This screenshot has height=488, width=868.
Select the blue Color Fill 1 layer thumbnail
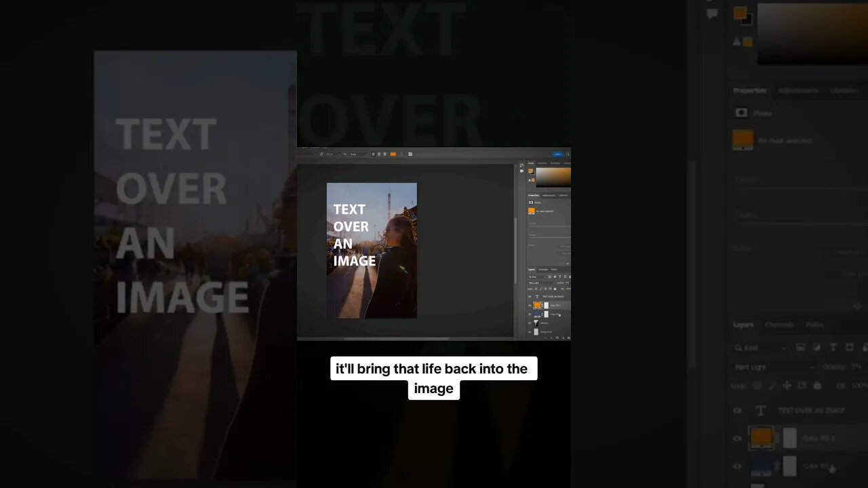[x=538, y=314]
